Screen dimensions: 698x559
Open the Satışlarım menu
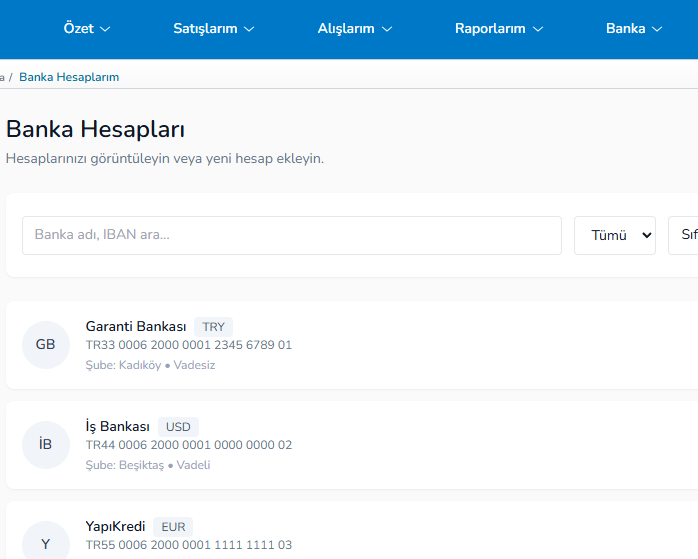213,28
